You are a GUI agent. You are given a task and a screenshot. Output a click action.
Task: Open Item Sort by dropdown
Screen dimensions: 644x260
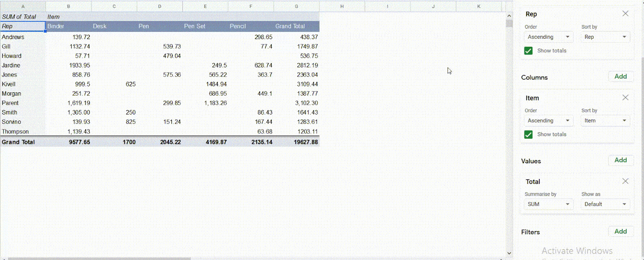(605, 121)
